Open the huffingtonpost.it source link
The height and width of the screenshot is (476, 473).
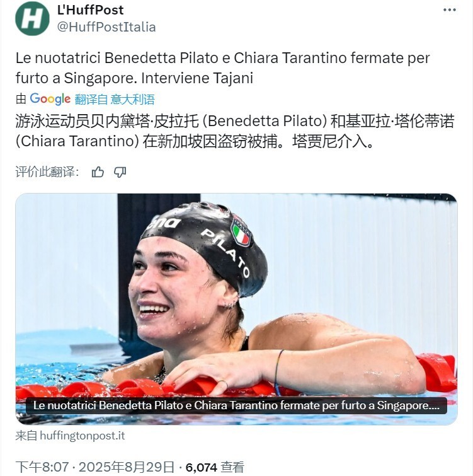coord(83,436)
